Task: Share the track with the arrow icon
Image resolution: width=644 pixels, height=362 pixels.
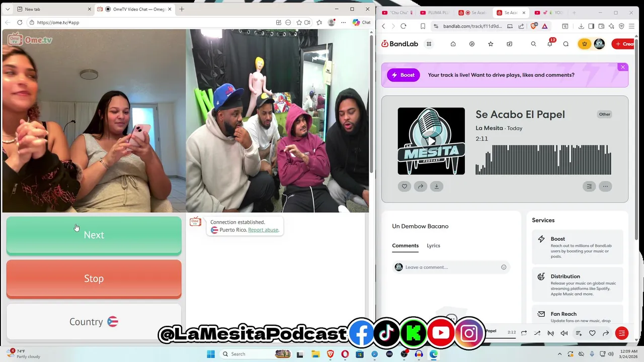Action: [421, 187]
